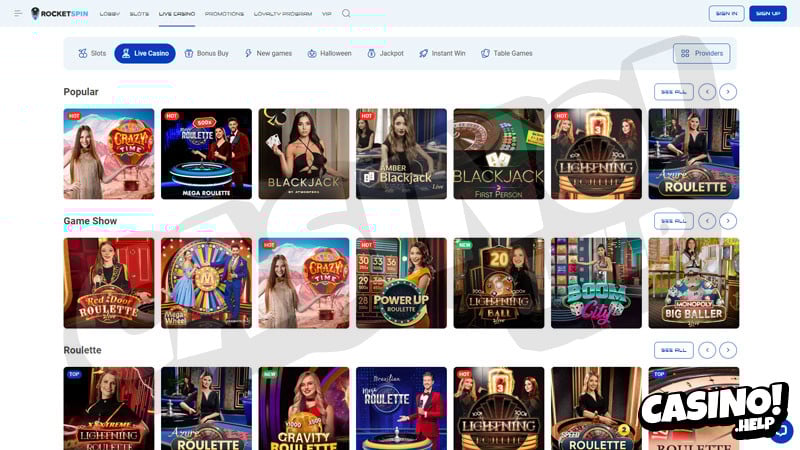Open Gravity Roulette game
Screen dimensions: 800x450
coord(304,408)
